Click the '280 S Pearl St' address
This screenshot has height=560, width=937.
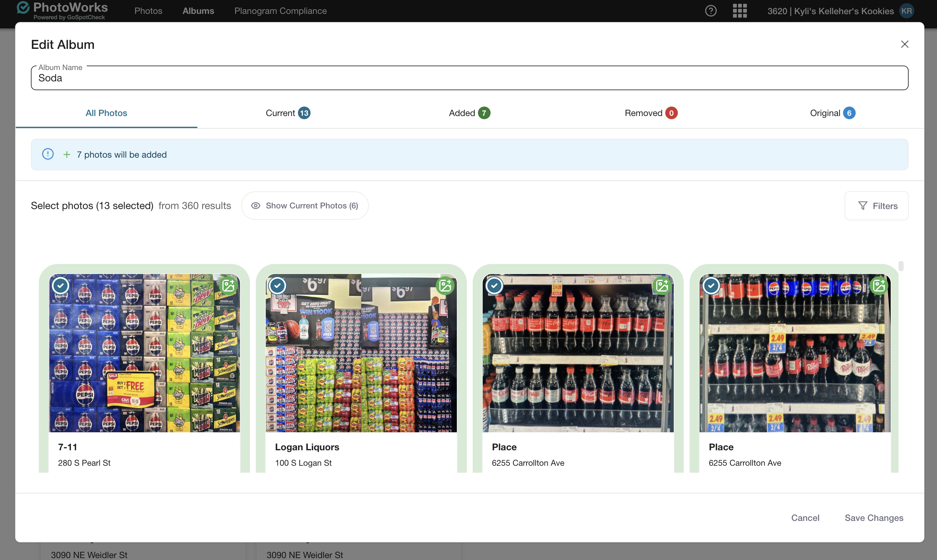pyautogui.click(x=84, y=463)
